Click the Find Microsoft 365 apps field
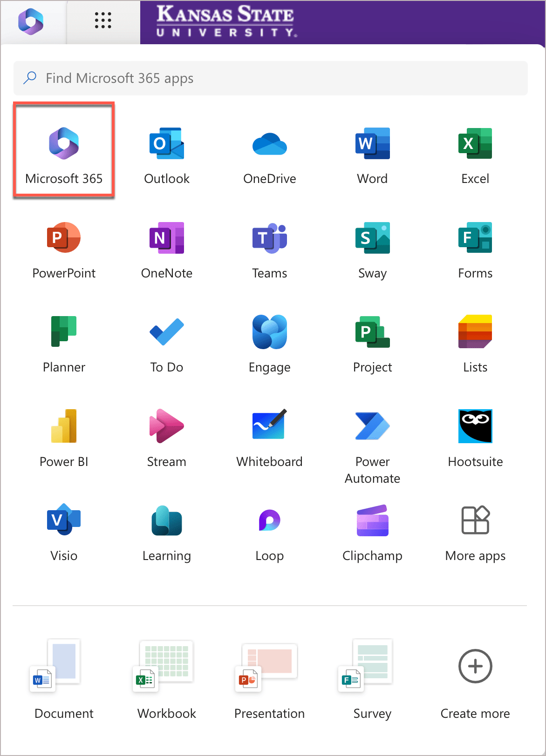The height and width of the screenshot is (756, 546). pos(271,78)
